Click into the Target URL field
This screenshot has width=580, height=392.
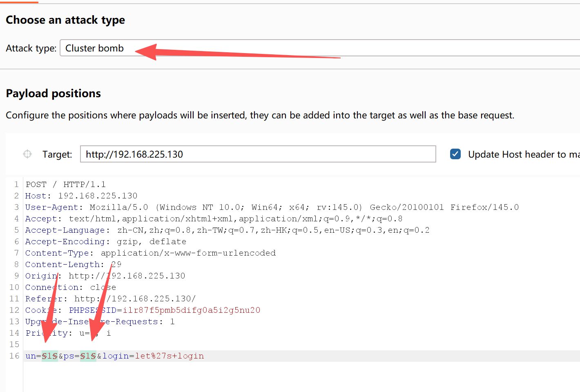257,154
